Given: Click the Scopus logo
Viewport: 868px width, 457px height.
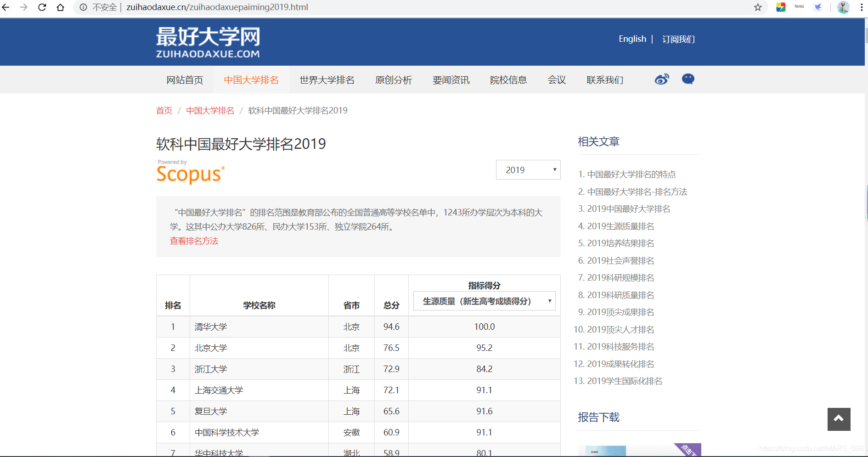Looking at the screenshot, I should 191,172.
